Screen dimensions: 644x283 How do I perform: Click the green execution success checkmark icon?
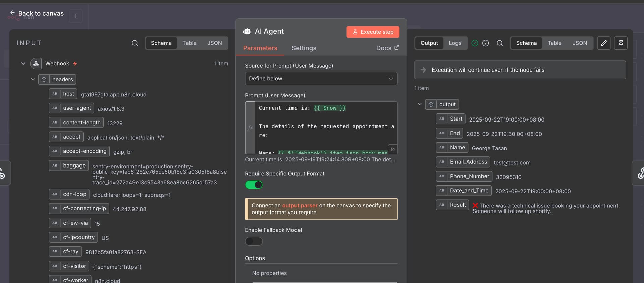coord(475,43)
